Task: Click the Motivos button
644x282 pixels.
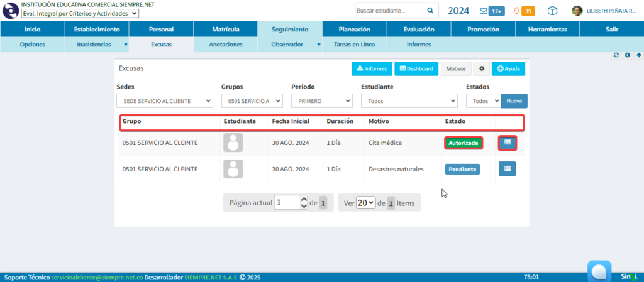Action: tap(456, 68)
